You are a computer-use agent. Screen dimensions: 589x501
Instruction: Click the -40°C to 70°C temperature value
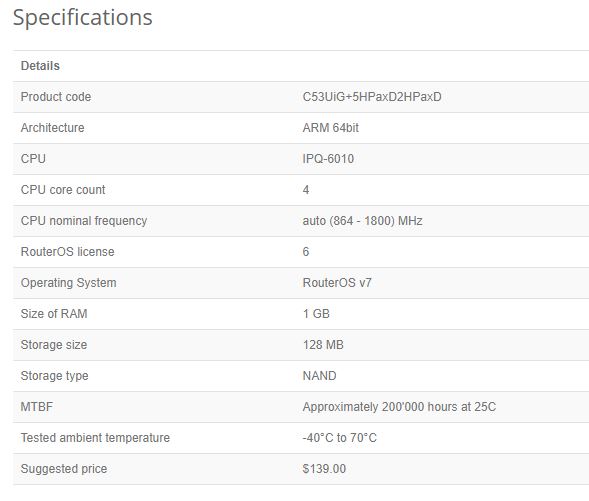(340, 438)
